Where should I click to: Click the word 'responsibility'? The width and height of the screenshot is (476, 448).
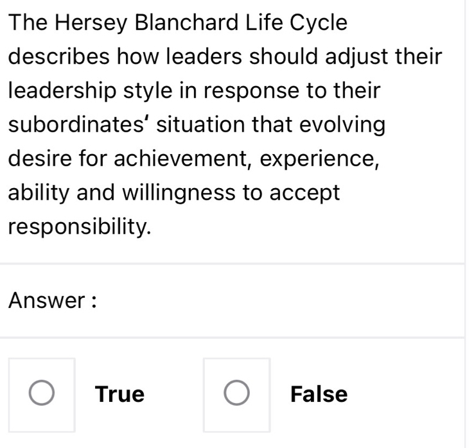pos(80,225)
